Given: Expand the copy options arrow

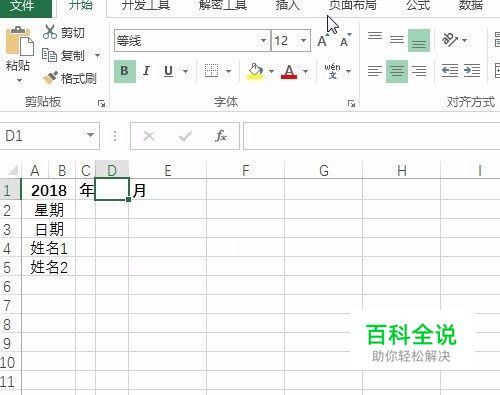Looking at the screenshot, I should click(x=97, y=55).
